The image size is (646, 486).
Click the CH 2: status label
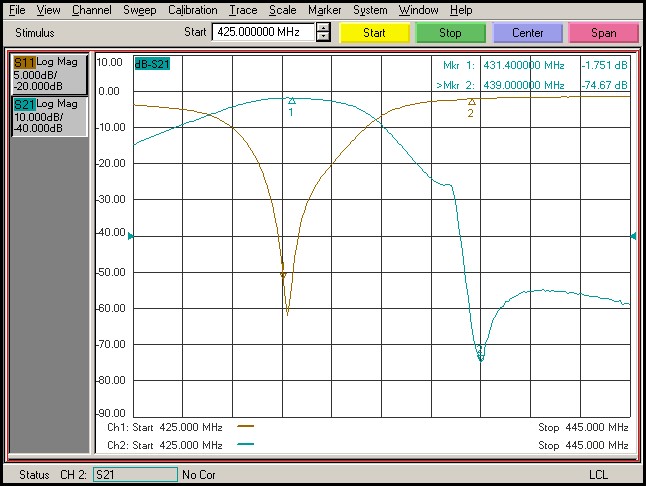point(73,475)
